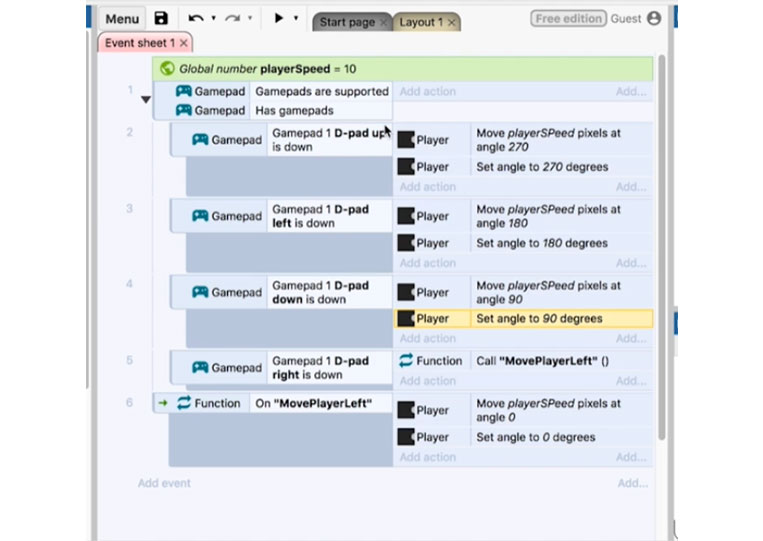Select 'Gamepad 1 D-pad down is down' condition
The height and width of the screenshot is (541, 763).
[x=330, y=292]
